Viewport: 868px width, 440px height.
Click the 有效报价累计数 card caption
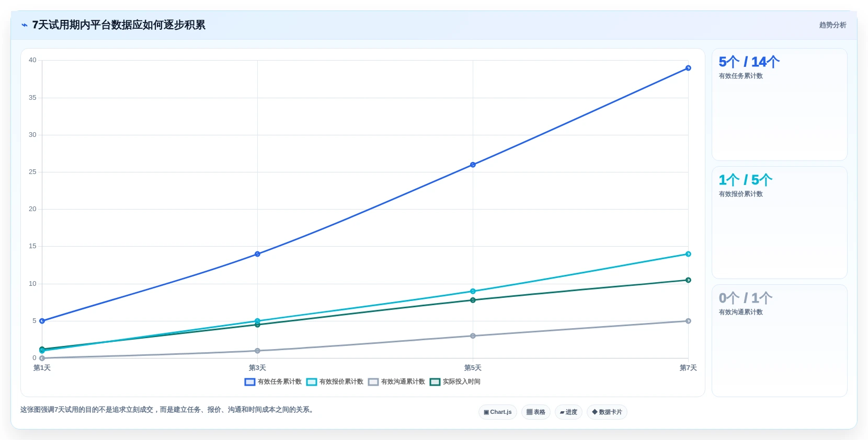740,194
